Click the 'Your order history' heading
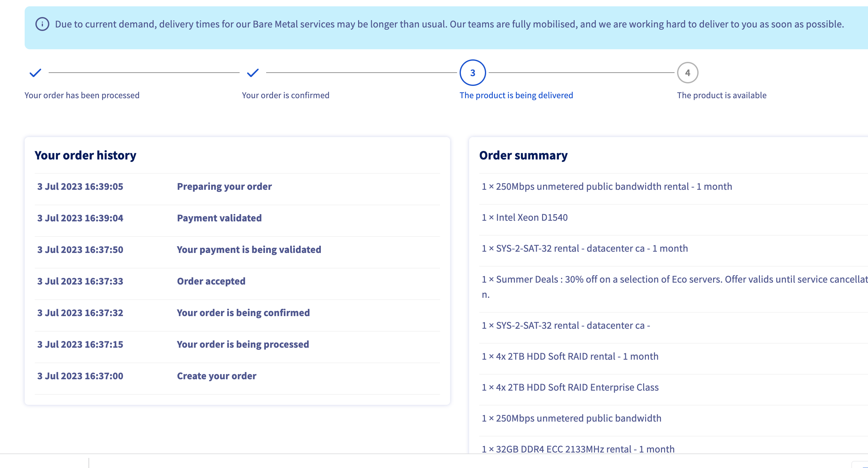Screen dimensions: 868x468 tap(85, 155)
